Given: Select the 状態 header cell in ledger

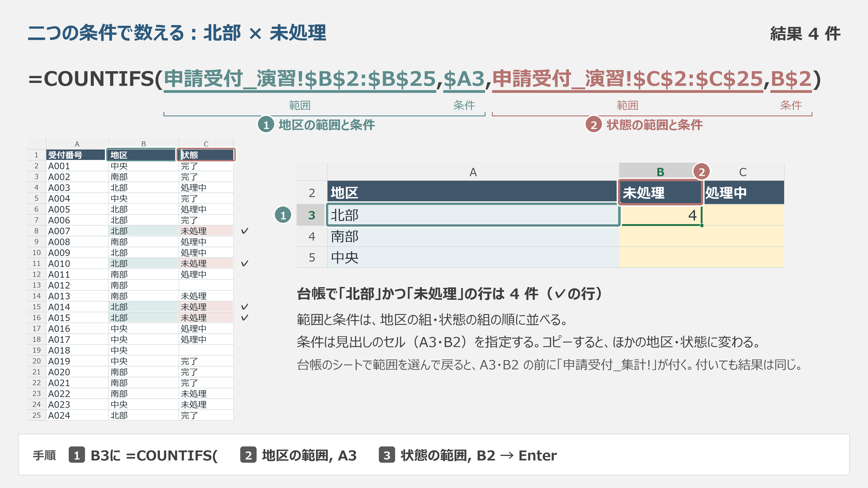Looking at the screenshot, I should click(206, 155).
